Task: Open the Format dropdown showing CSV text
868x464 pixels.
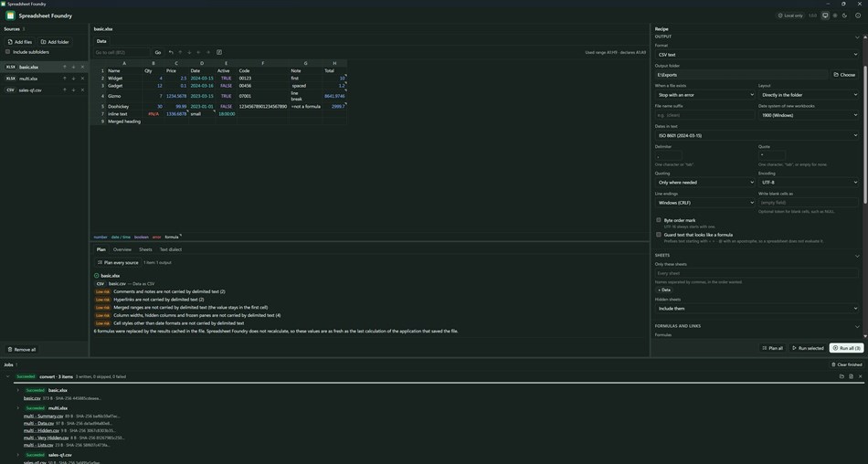Action: click(757, 54)
